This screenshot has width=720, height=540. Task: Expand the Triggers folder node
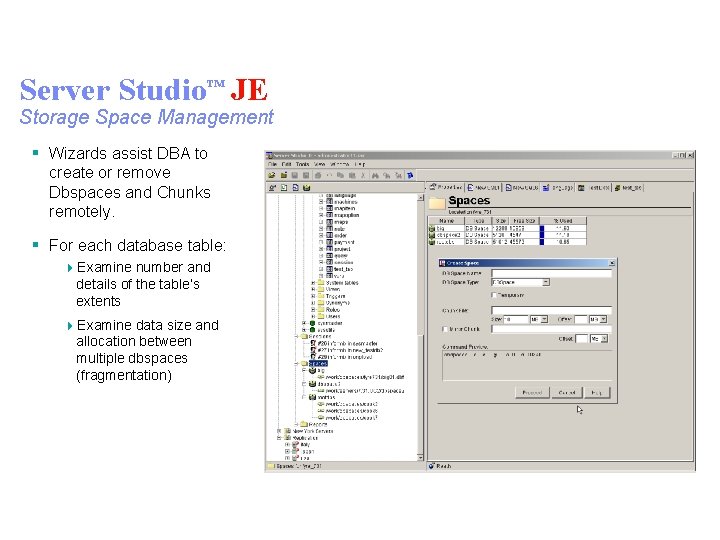click(313, 296)
